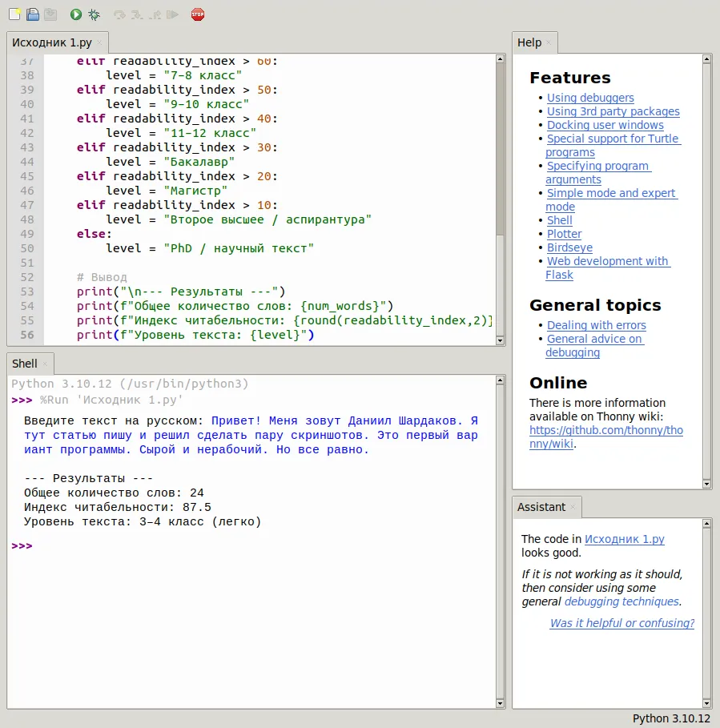Click the greyed-out Save file icon
This screenshot has height=728, width=720.
50,14
